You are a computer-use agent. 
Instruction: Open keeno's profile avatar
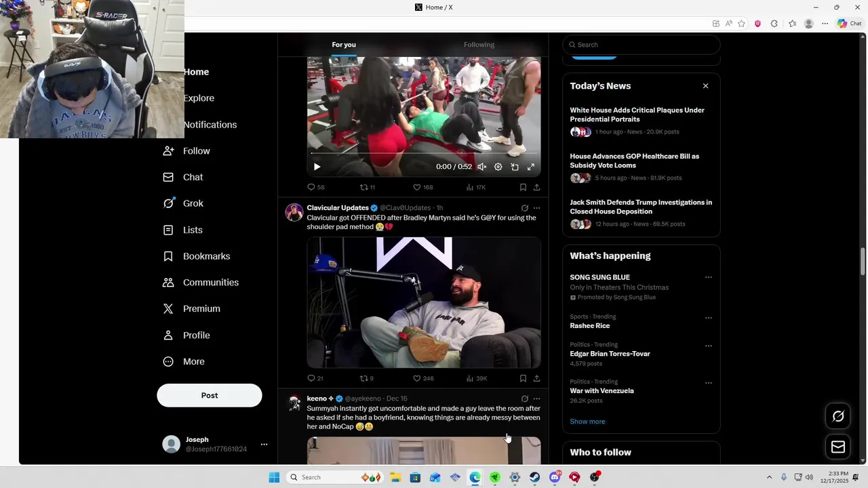tap(294, 403)
